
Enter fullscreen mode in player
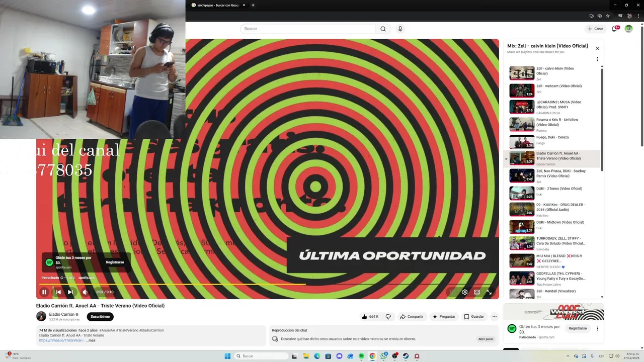tap(489, 292)
